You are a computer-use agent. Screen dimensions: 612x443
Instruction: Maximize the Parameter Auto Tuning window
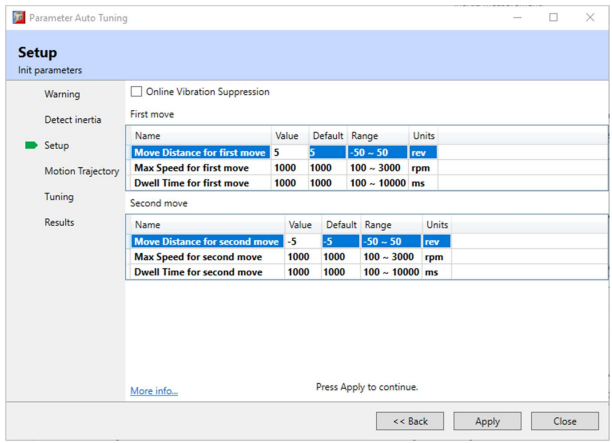(553, 17)
